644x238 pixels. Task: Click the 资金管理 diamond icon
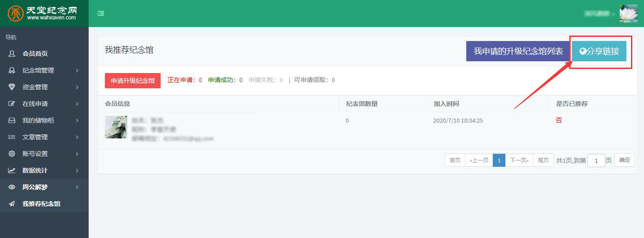[12, 87]
